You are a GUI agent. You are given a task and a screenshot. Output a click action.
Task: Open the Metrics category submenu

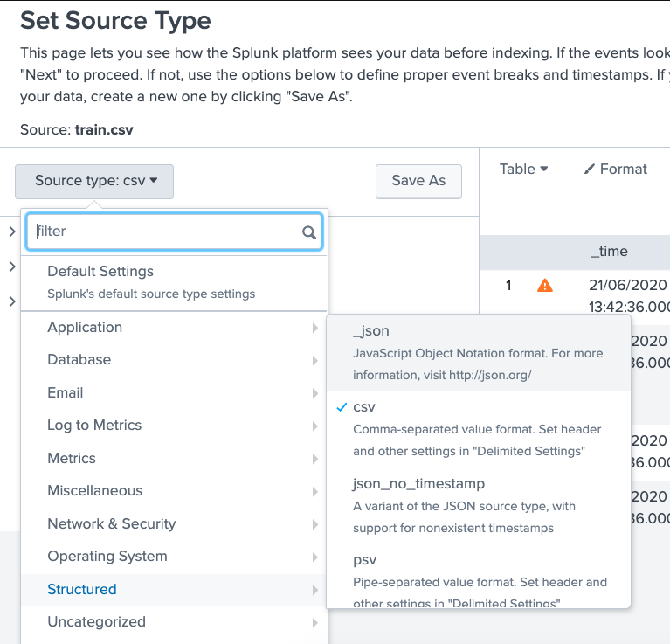pos(174,459)
